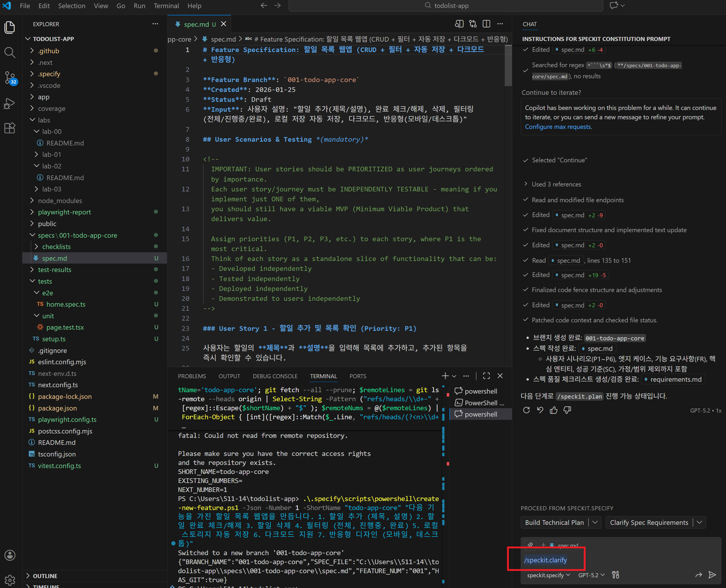Click the editor vertical scrollbar thumb
The width and height of the screenshot is (726, 588).
coord(508,65)
